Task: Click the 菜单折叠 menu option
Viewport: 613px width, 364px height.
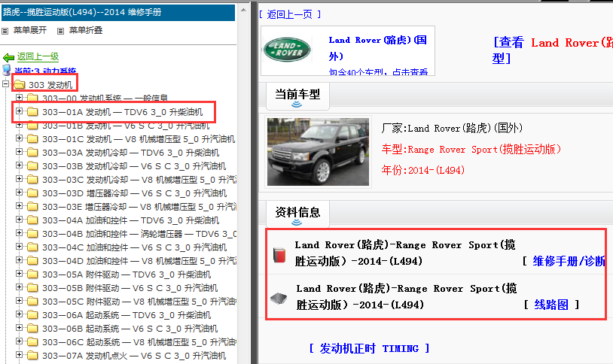Action: coord(86,31)
